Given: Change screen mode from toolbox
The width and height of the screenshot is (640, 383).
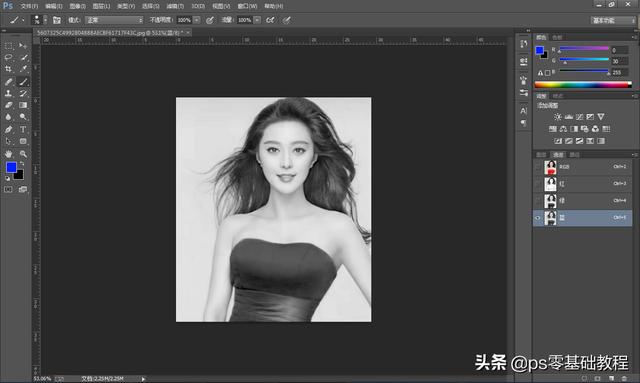Looking at the screenshot, I should point(23,189).
